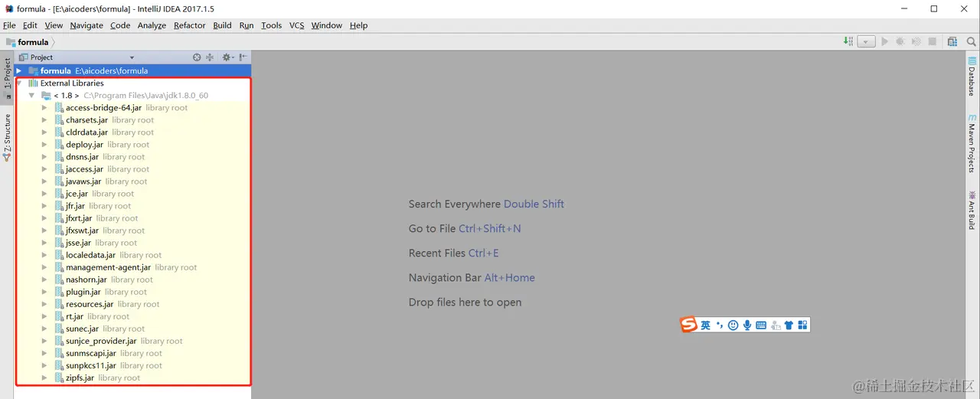Image resolution: width=980 pixels, height=399 pixels.
Task: Open the Run menu
Action: pos(246,25)
